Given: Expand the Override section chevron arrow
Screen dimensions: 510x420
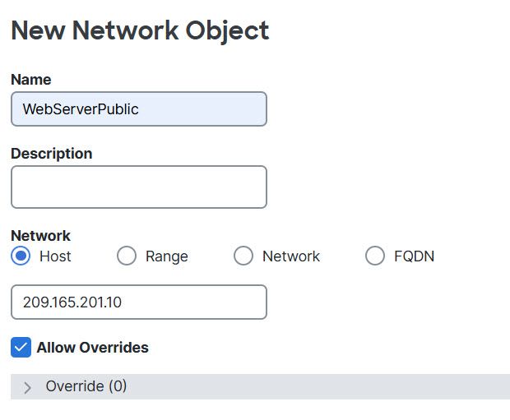Looking at the screenshot, I should (x=27, y=387).
